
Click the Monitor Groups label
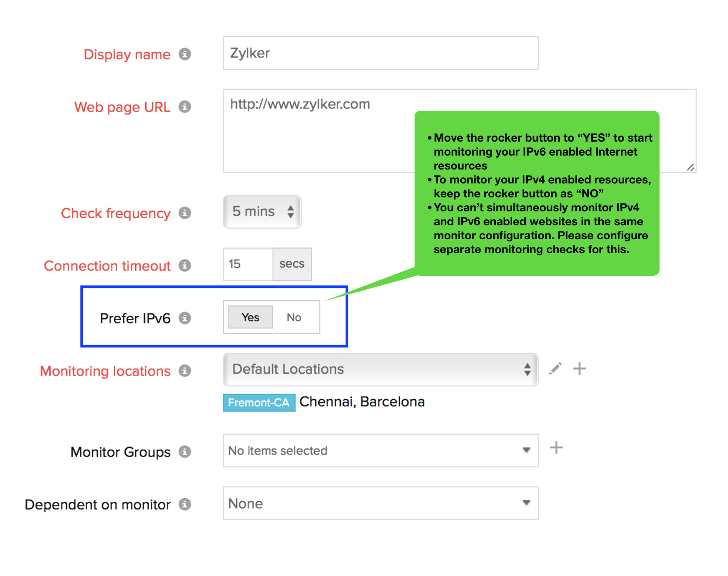pyautogui.click(x=120, y=452)
